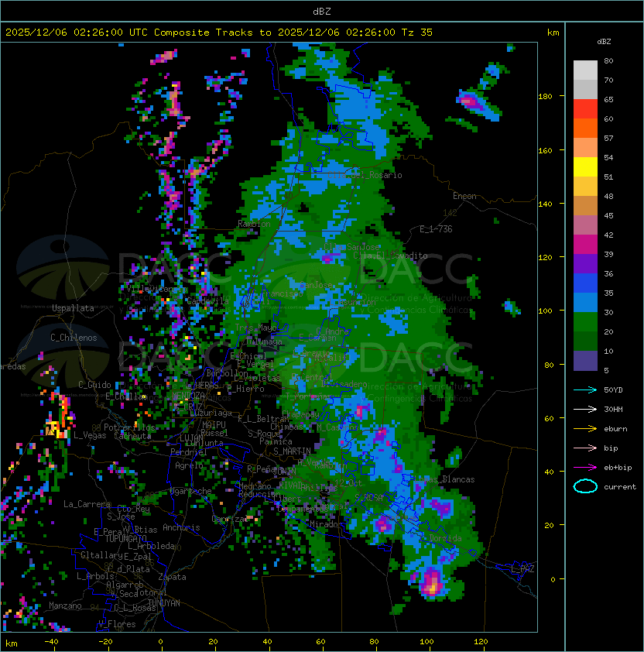644x652 pixels.
Task: Click the pink bip arrow legend icon
Action: coord(585,448)
